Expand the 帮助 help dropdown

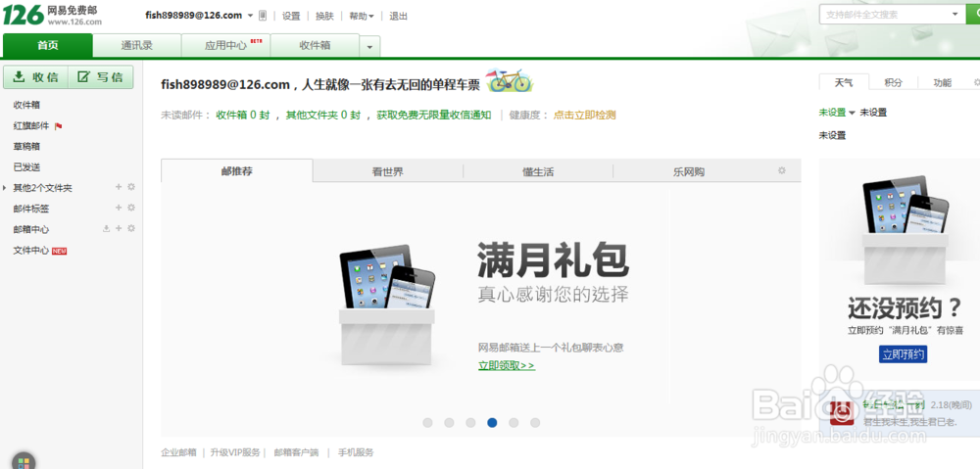[x=362, y=17]
